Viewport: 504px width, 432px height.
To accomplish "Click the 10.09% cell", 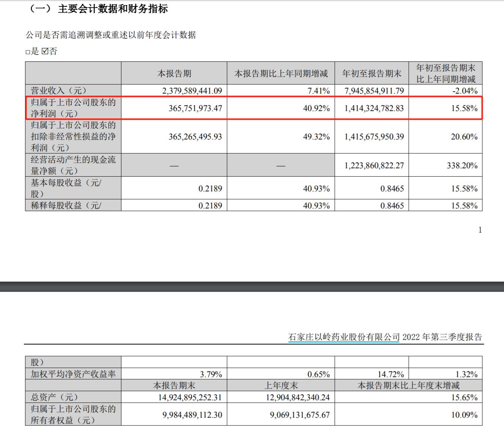I will pyautogui.click(x=464, y=415).
